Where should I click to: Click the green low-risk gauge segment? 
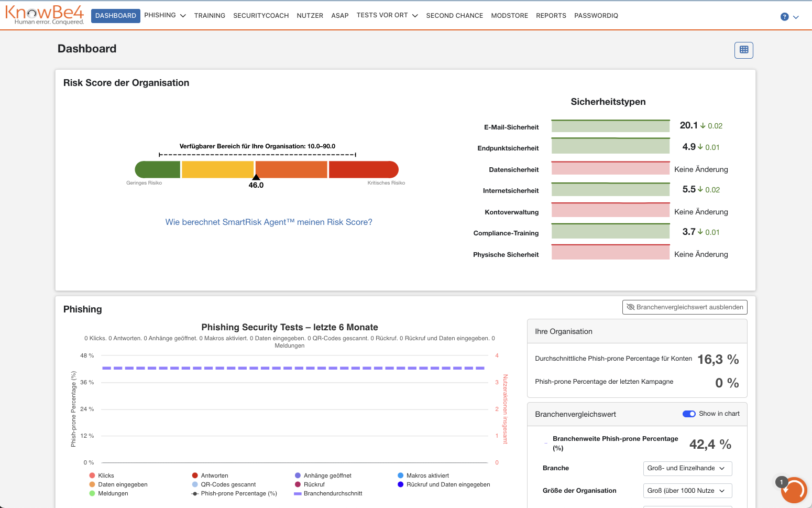[x=158, y=170]
